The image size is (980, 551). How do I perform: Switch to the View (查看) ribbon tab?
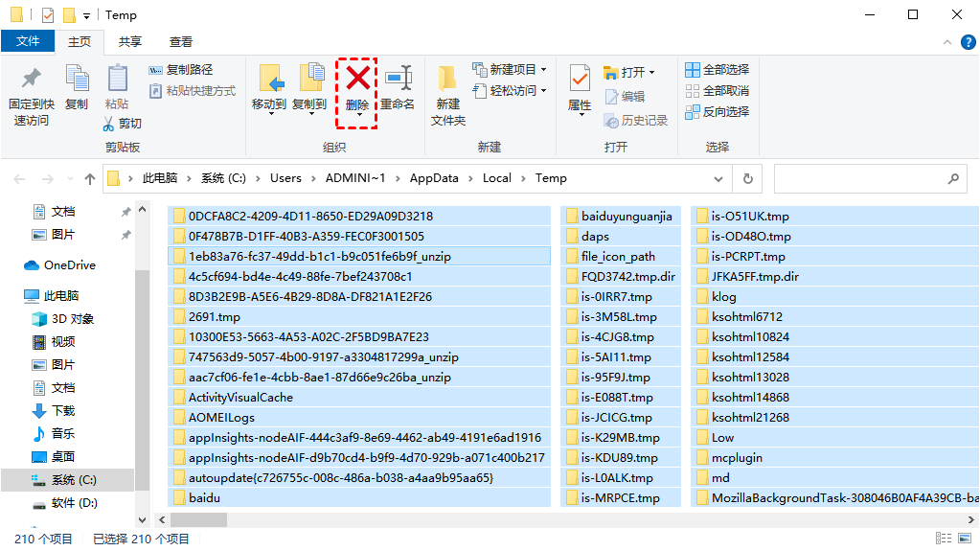[x=181, y=42]
